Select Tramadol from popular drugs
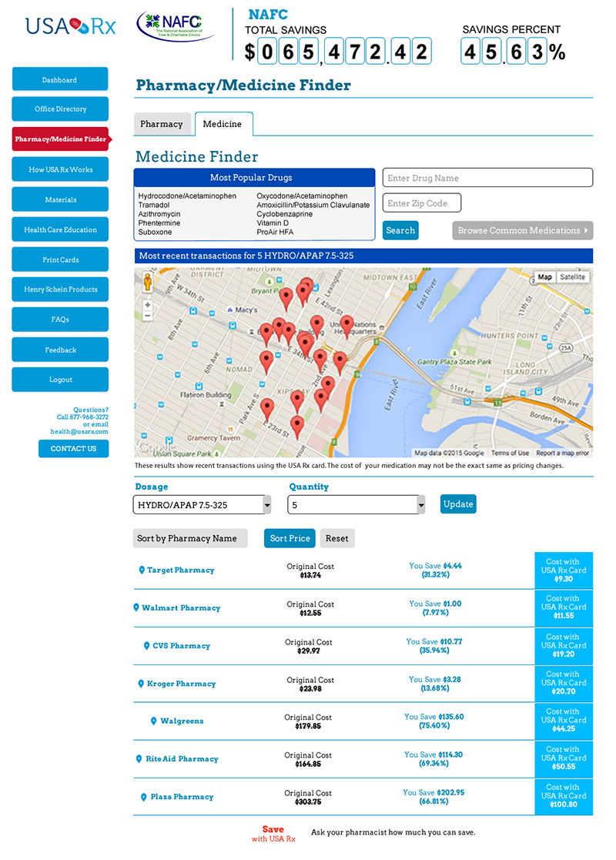 (154, 205)
